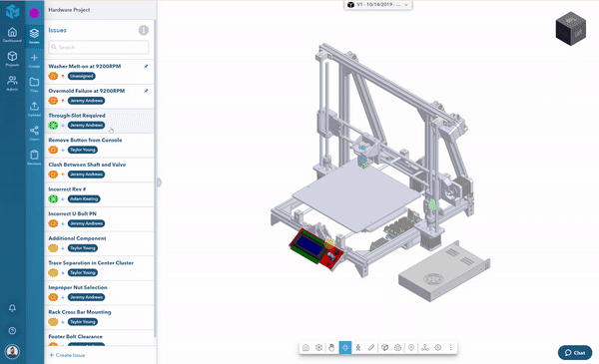This screenshot has height=364, width=599.
Task: Open the version dropdown V1 - 10/14/2019
Action: click(377, 5)
